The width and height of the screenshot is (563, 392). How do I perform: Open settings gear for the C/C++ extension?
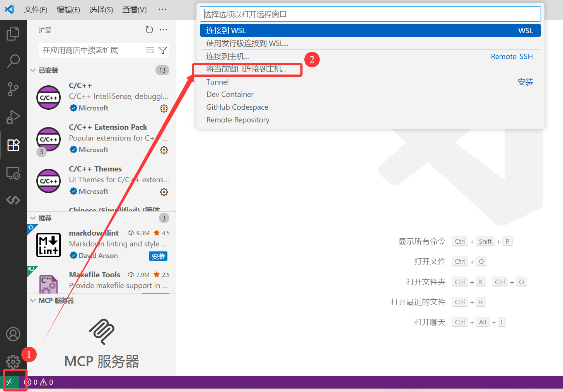164,109
